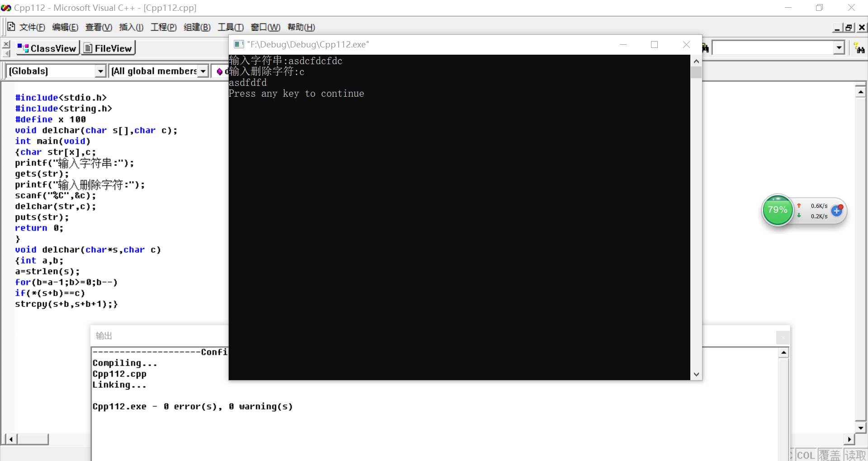Image resolution: width=868 pixels, height=461 pixels.
Task: Click the 0 error(s), 0 warning(s) output line
Action: [x=193, y=406]
